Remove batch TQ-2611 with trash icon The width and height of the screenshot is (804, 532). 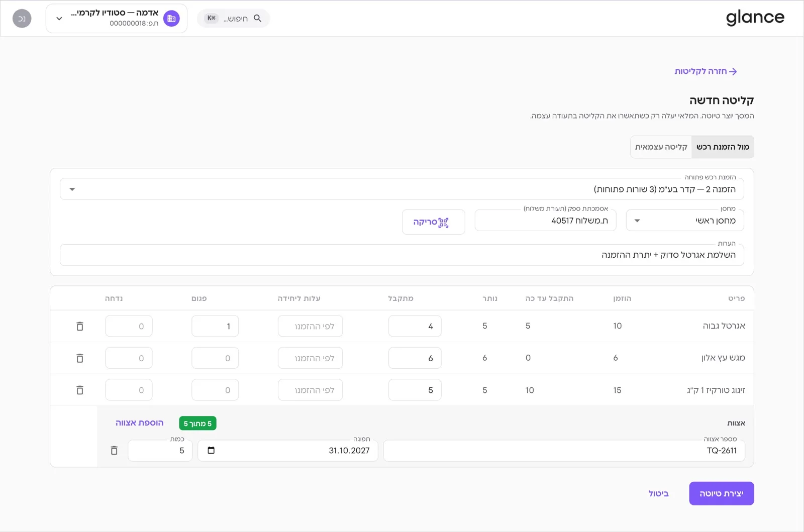114,451
